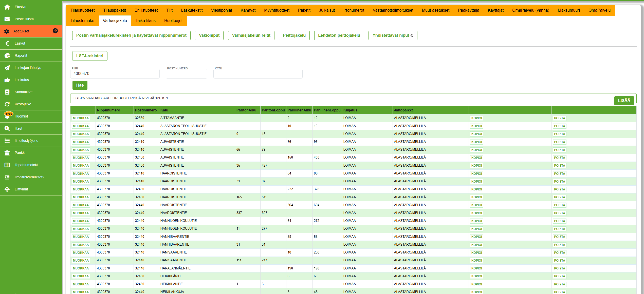
Task: Click the Katu input field
Action: (258, 74)
